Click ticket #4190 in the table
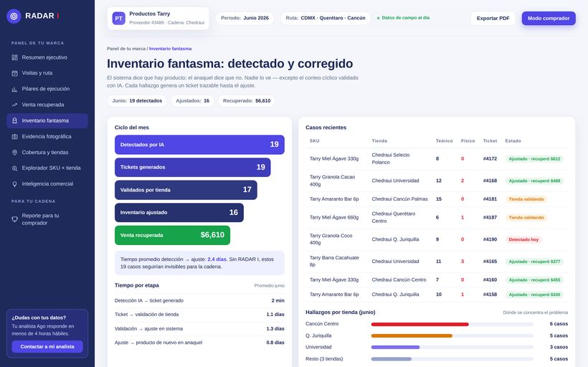 490,239
